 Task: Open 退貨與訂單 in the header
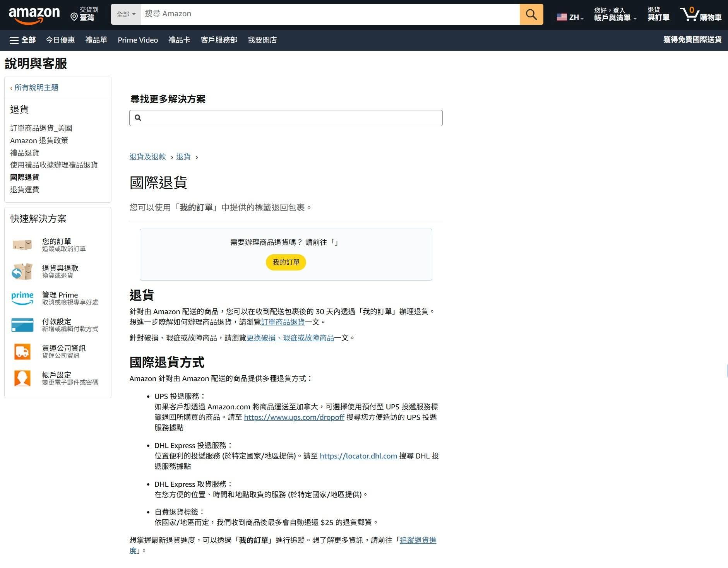tap(658, 14)
